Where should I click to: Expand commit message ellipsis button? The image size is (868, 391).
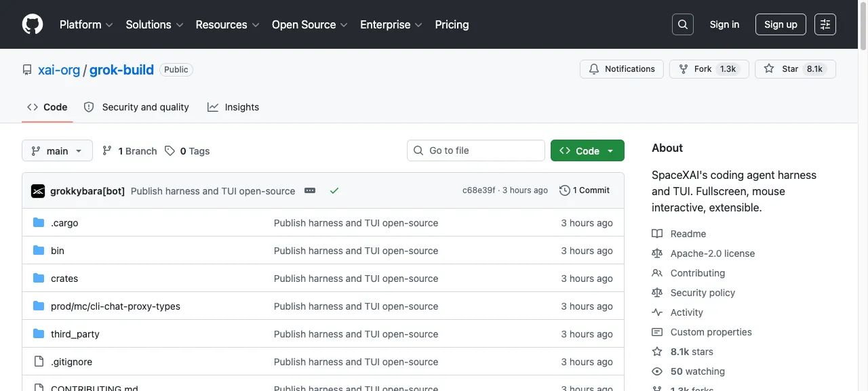[x=310, y=190]
